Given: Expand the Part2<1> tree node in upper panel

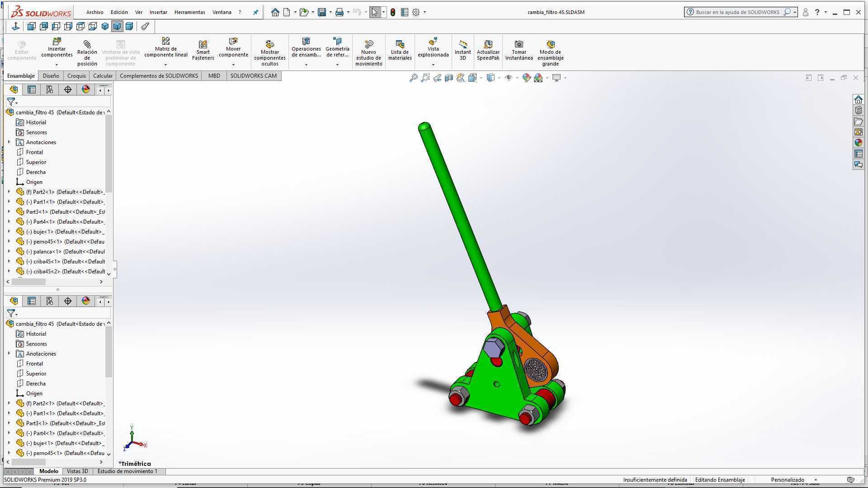Looking at the screenshot, I should coord(9,192).
